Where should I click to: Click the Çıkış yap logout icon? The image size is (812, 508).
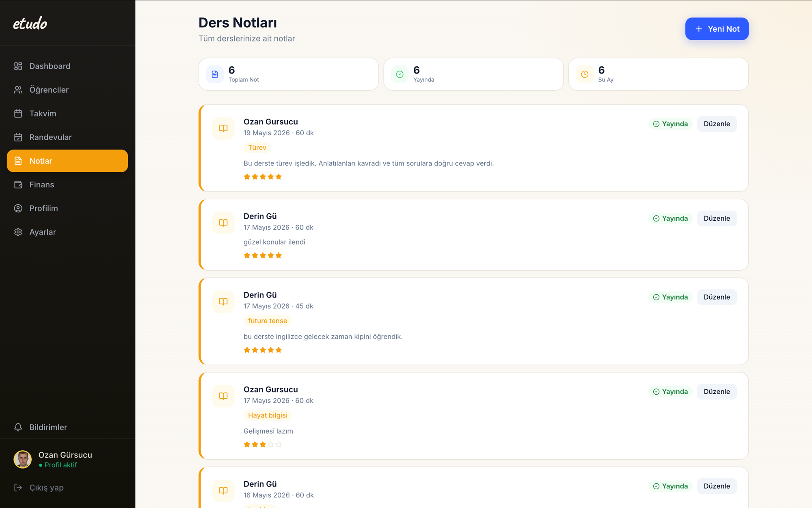[x=18, y=488]
